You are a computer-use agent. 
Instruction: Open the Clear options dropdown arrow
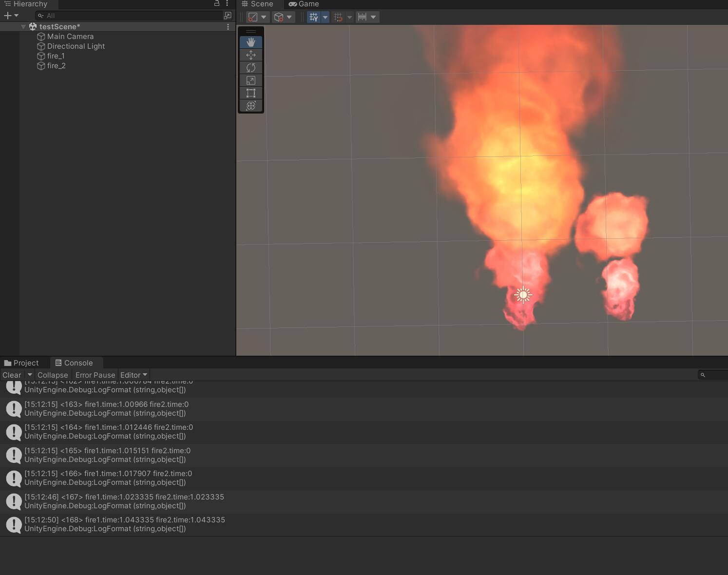coord(30,375)
